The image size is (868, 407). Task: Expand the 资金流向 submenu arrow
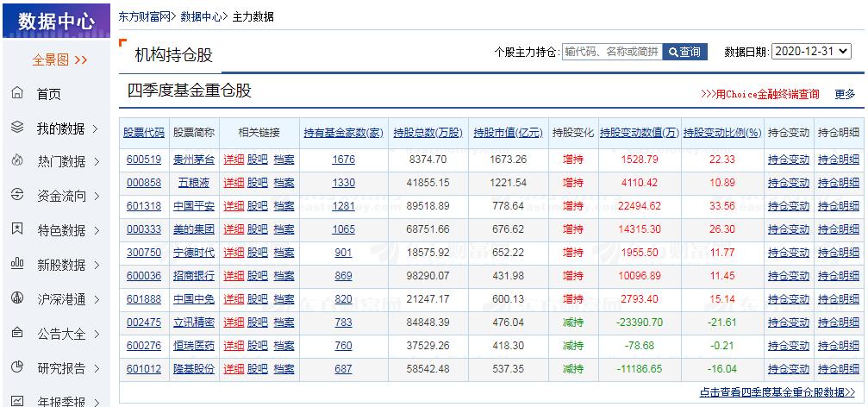pyautogui.click(x=97, y=196)
